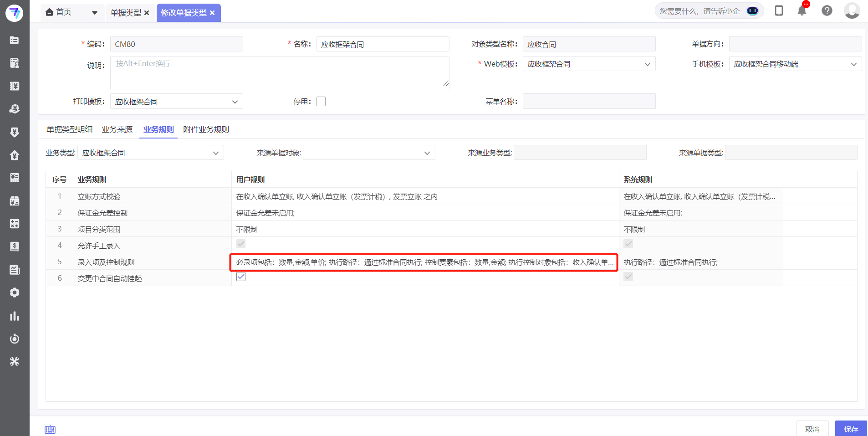Open the mobile device view icon
The image size is (868, 436).
pos(779,10)
